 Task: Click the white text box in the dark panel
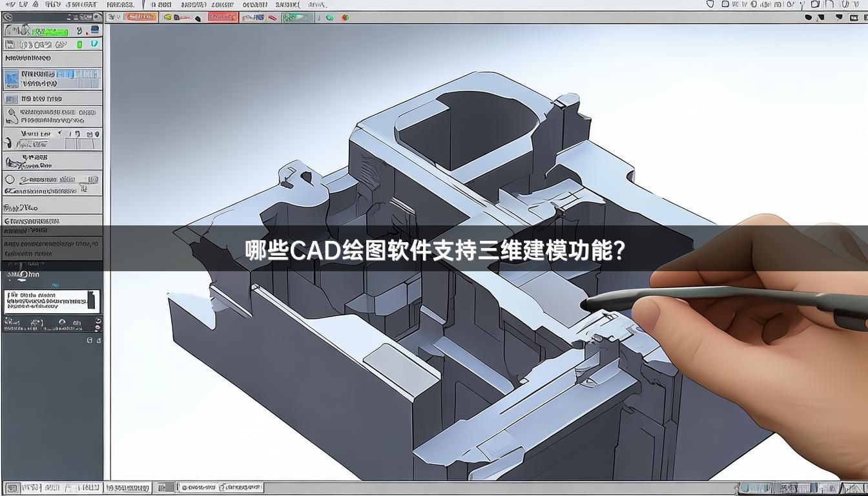[x=52, y=302]
